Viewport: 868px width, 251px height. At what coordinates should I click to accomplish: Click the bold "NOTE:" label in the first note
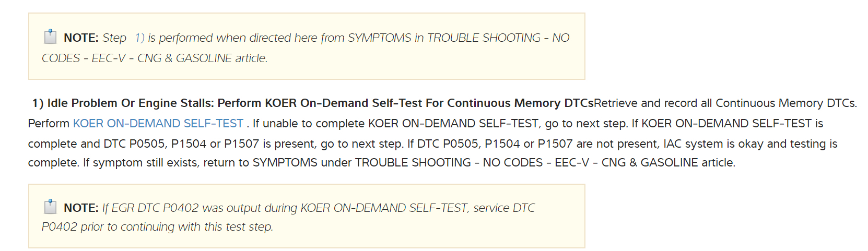81,38
